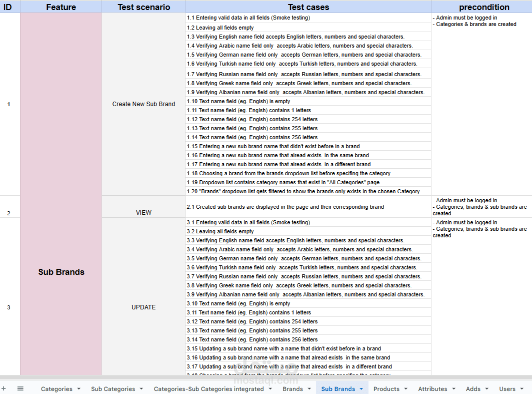Image resolution: width=532 pixels, height=394 pixels.
Task: Switch to the Brands sheet tab
Action: pyautogui.click(x=294, y=388)
